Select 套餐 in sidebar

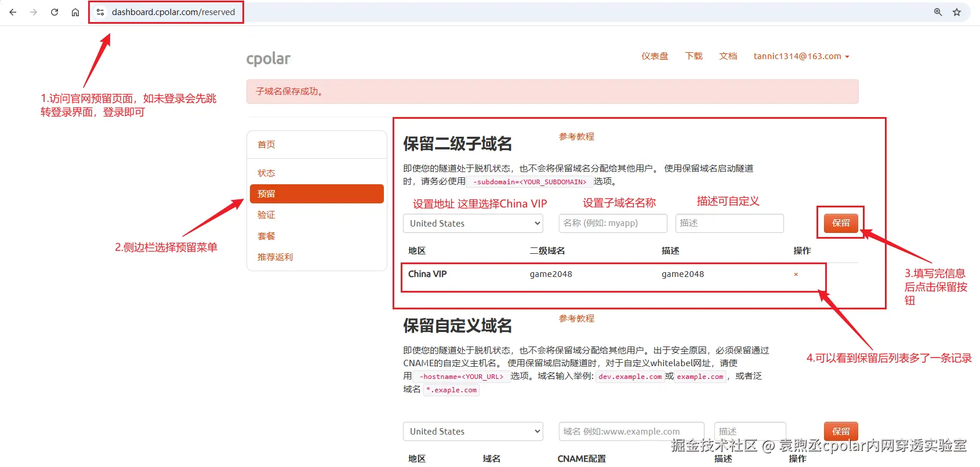click(317, 236)
